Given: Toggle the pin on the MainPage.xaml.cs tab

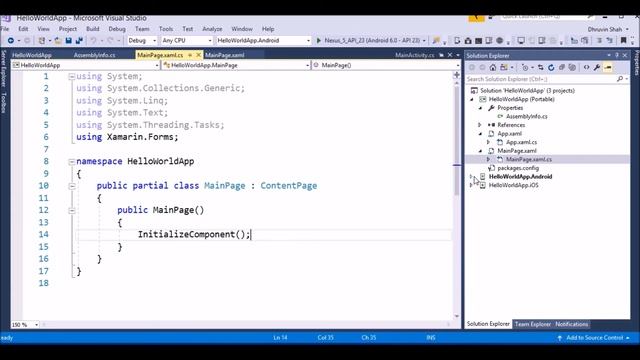Looking at the screenshot, I should coord(190,55).
